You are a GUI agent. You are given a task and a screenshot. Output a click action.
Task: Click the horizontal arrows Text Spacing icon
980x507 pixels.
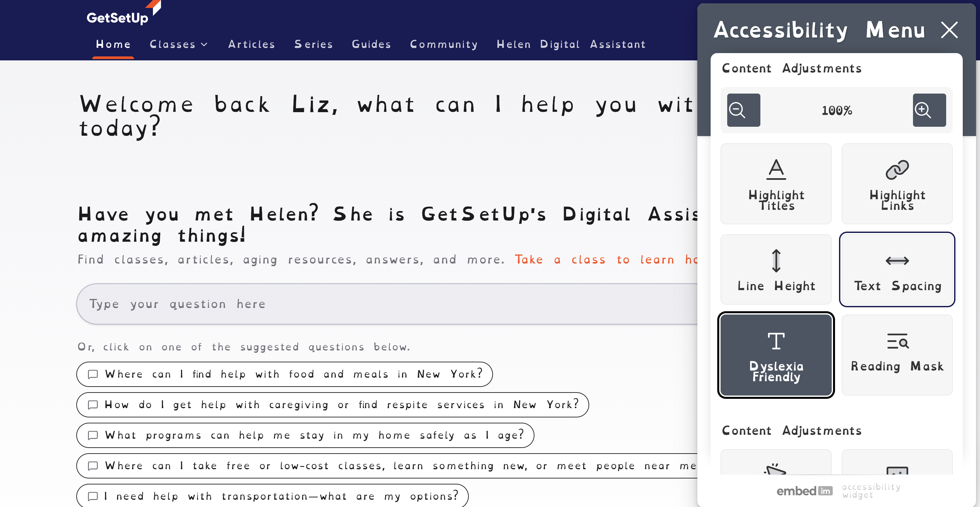pos(897,261)
